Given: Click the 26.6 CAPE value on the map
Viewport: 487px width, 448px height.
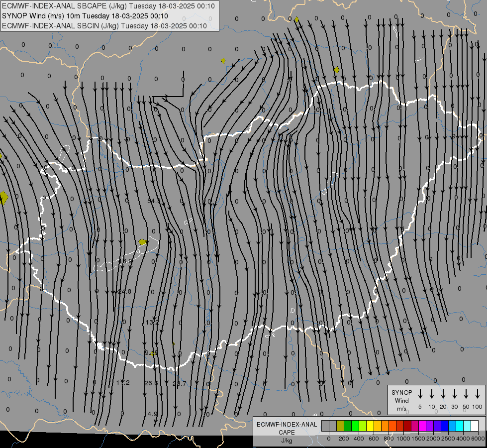Looking at the screenshot, I should [151, 383].
